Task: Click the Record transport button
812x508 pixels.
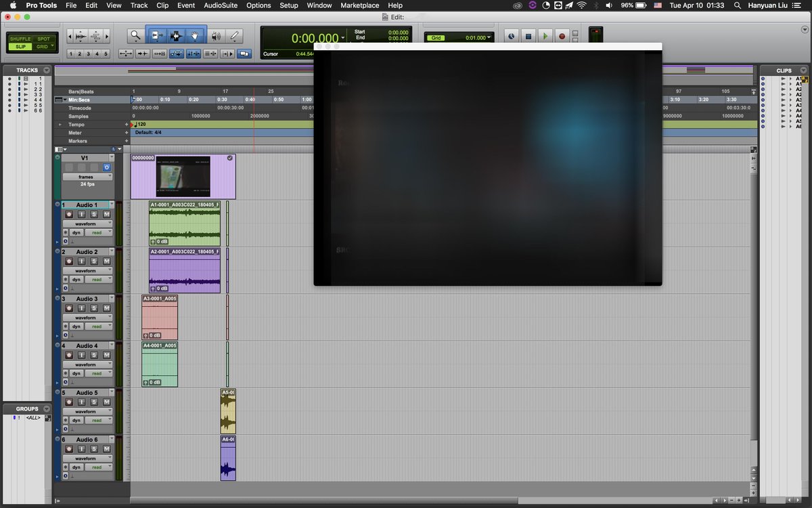Action: 562,36
